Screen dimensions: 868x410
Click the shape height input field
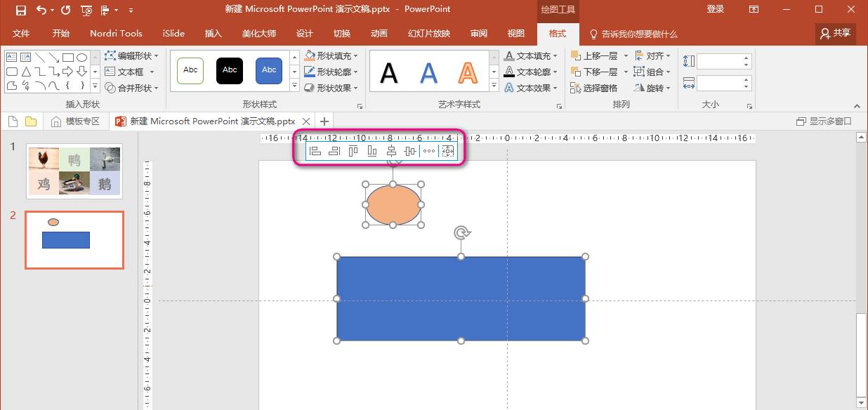[x=718, y=61]
